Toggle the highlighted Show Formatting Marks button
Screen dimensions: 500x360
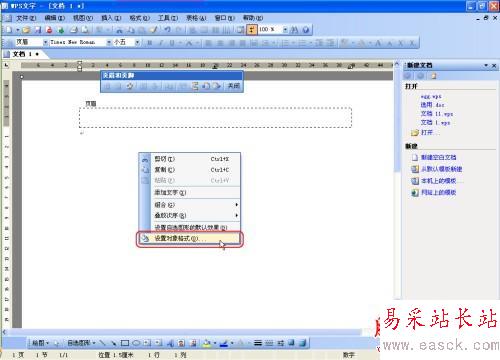pos(252,30)
